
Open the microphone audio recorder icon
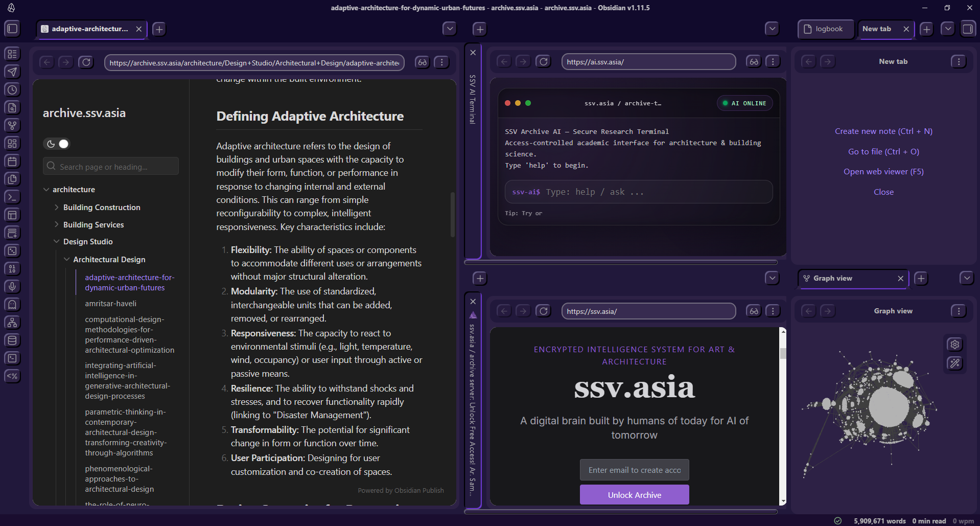[12, 286]
